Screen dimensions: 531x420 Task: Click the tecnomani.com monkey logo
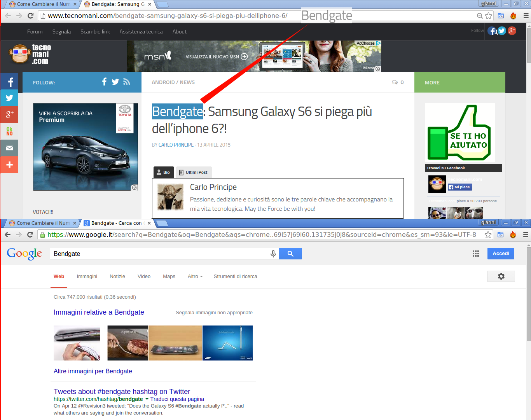(30, 54)
